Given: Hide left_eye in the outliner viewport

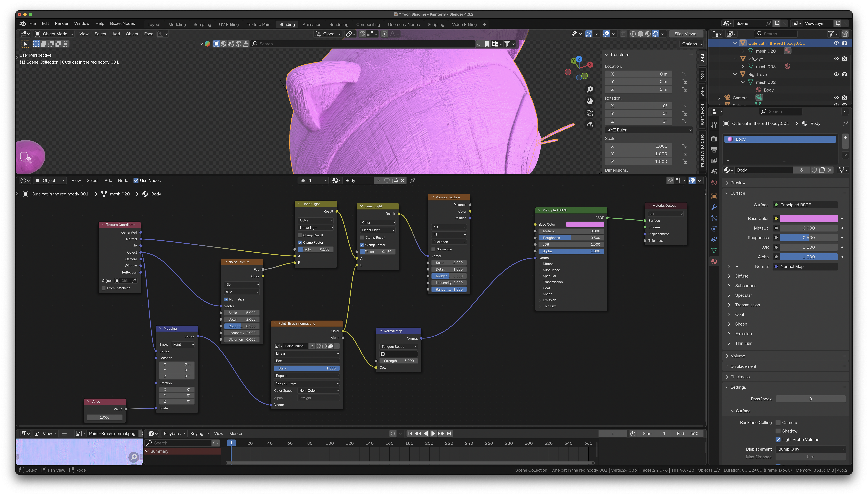Looking at the screenshot, I should (x=836, y=59).
